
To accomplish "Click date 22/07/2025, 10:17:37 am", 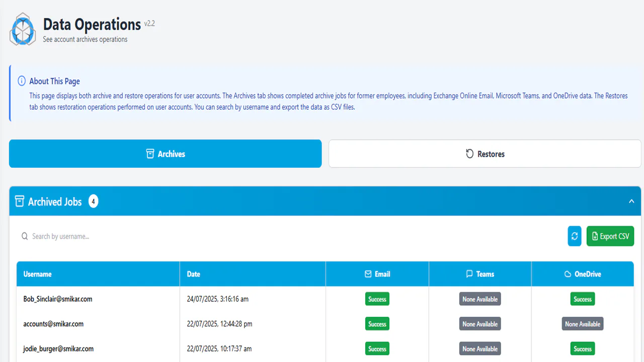I will tap(219, 349).
